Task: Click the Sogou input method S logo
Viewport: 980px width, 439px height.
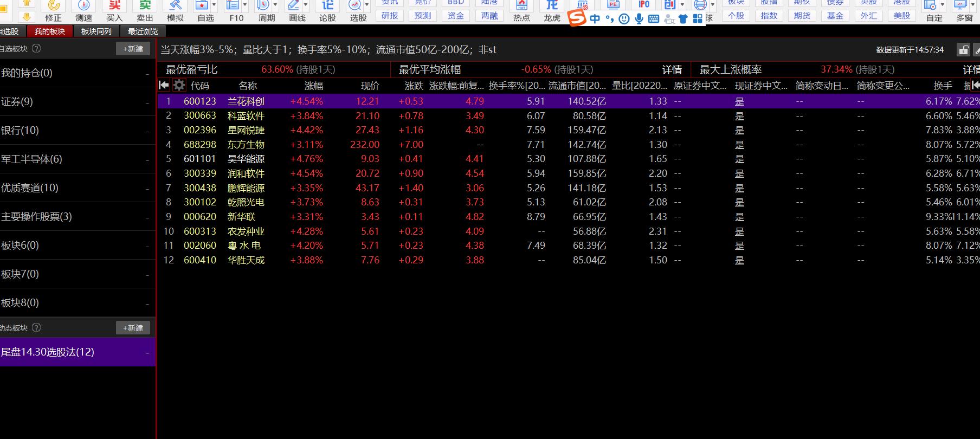Action: coord(577,18)
